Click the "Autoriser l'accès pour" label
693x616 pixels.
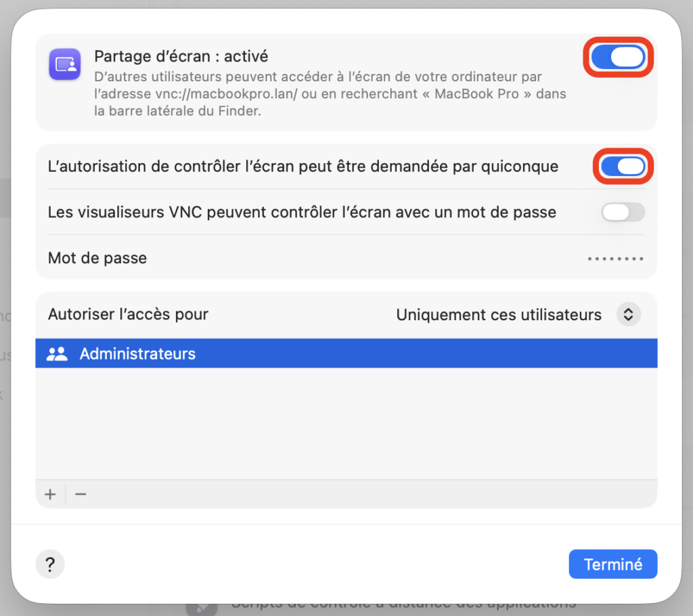[x=128, y=315]
